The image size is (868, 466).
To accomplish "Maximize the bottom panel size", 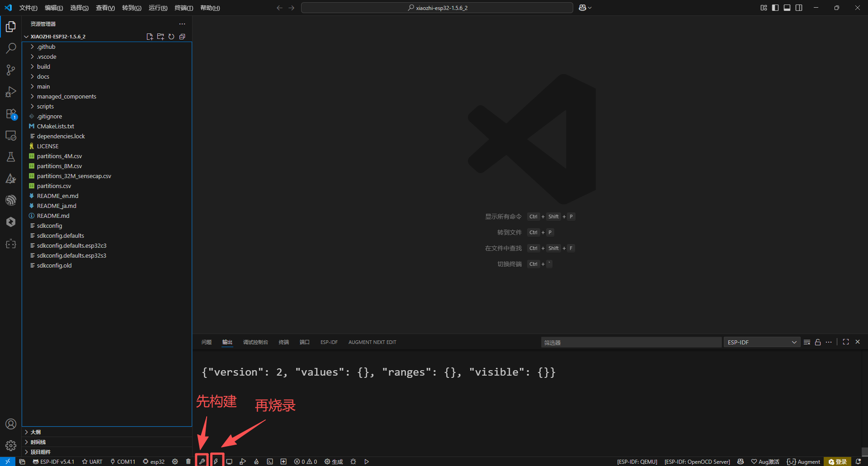I will coord(846,342).
